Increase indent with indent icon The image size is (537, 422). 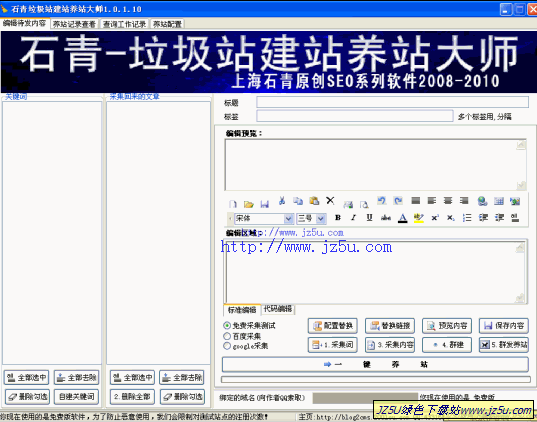click(x=499, y=218)
